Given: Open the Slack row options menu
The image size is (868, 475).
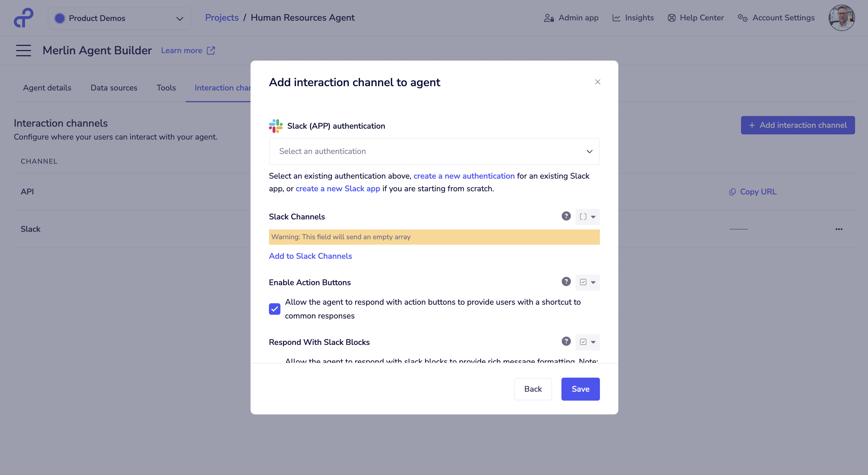Looking at the screenshot, I should click(x=839, y=229).
